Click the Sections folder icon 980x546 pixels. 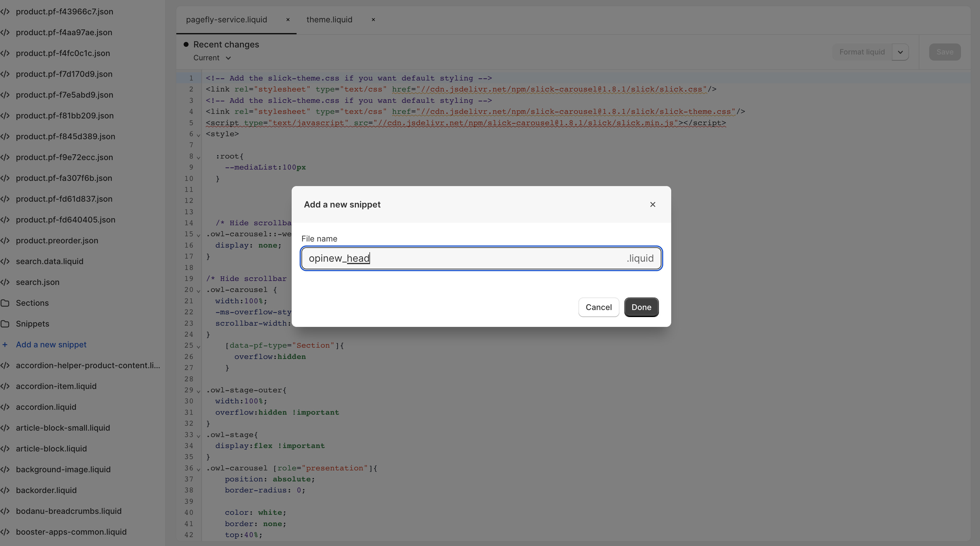tap(5, 303)
